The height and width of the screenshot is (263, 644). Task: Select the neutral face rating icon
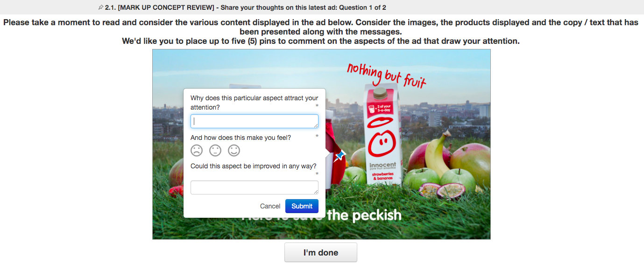point(215,151)
